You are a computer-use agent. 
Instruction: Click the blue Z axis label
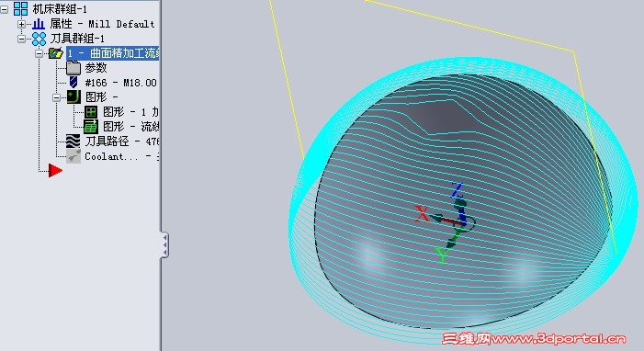[x=457, y=191]
